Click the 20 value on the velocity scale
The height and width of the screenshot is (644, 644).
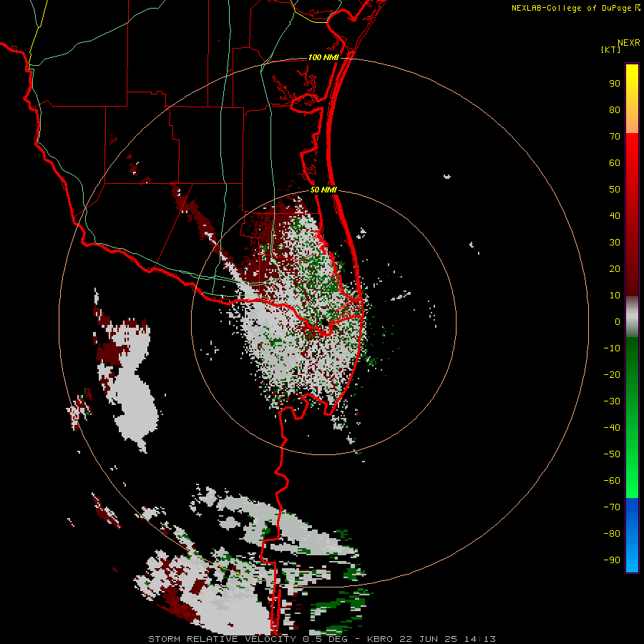click(615, 268)
